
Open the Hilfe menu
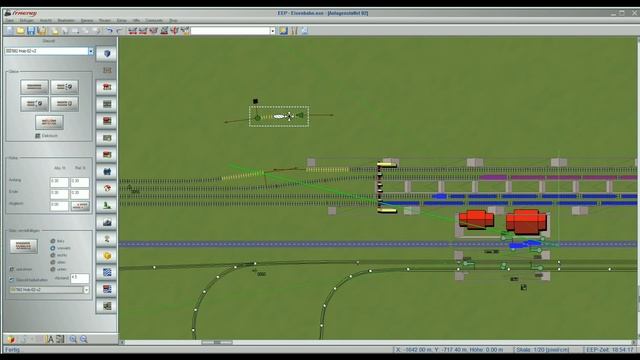click(136, 20)
